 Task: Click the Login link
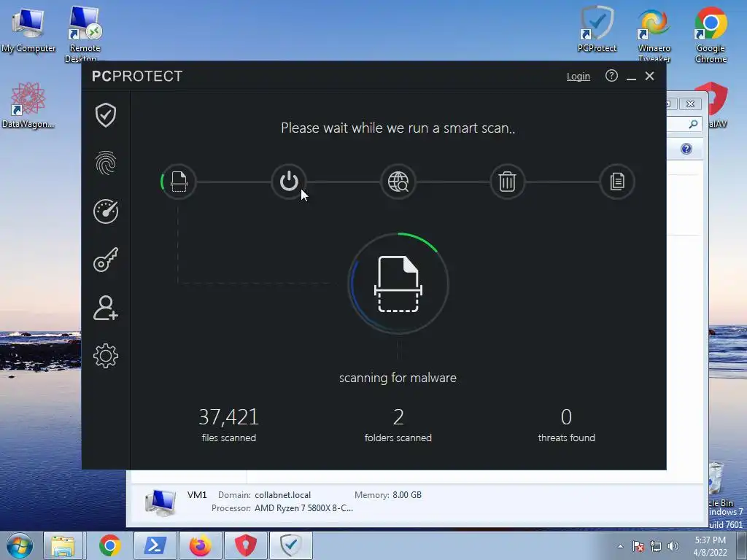pos(578,76)
